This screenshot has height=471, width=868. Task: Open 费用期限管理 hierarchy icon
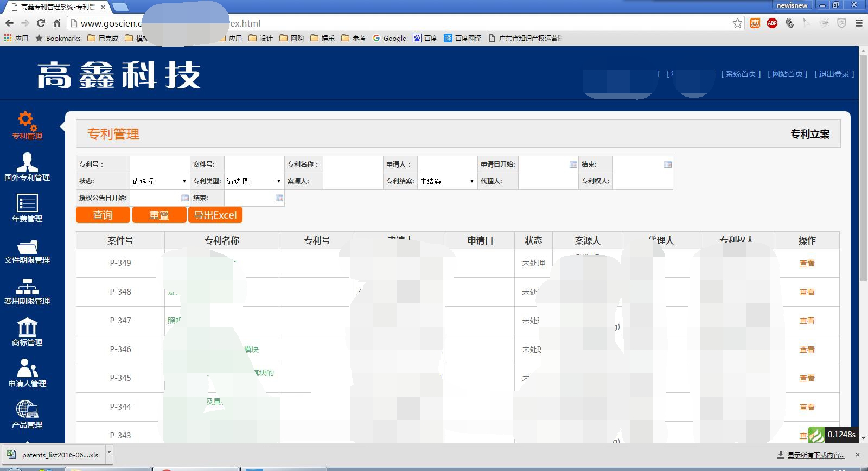pyautogui.click(x=27, y=287)
